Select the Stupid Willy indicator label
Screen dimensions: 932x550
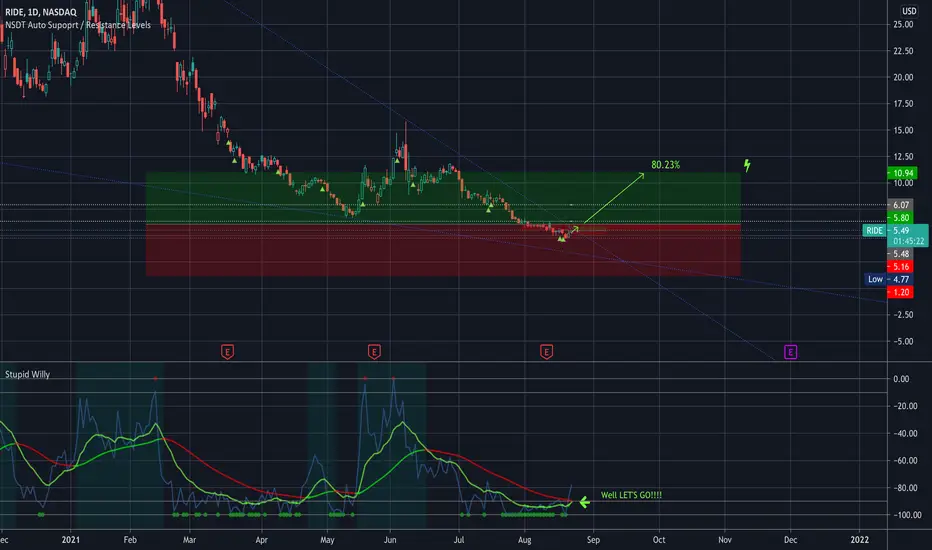27,374
